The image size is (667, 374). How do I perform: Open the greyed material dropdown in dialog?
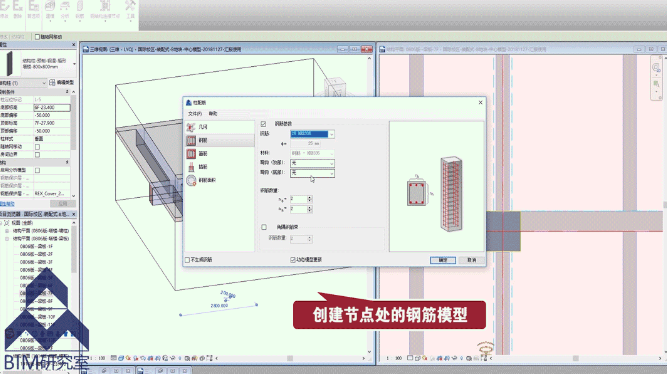point(312,153)
